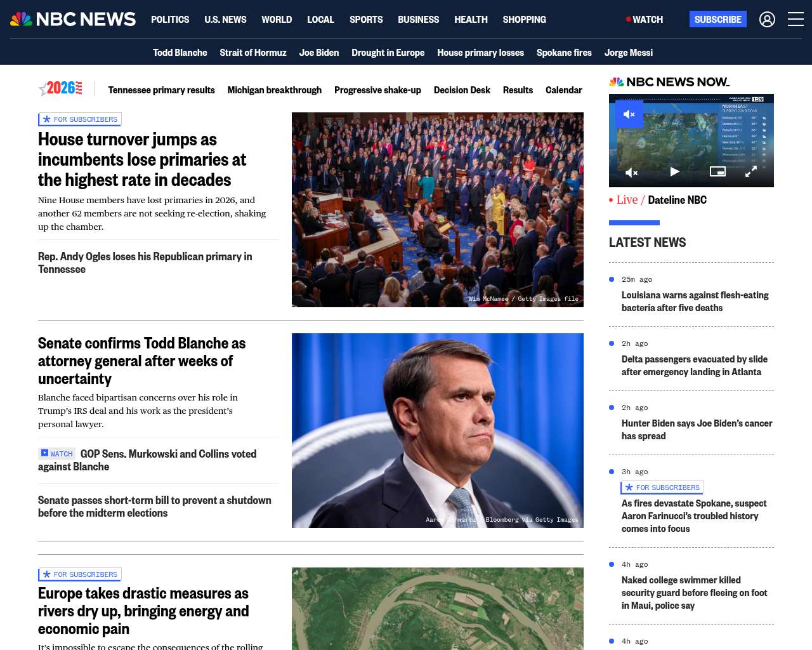This screenshot has width=812, height=650.
Task: Read the Hunter Biden cancer story
Action: (x=697, y=430)
